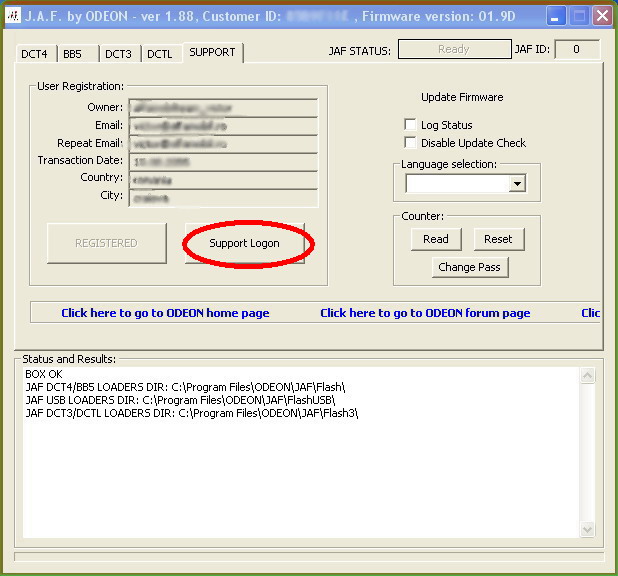This screenshot has height=576, width=618.
Task: Click the 'JAF DCT4/BB5 LOADERS DIR' log line
Action: coord(185,387)
